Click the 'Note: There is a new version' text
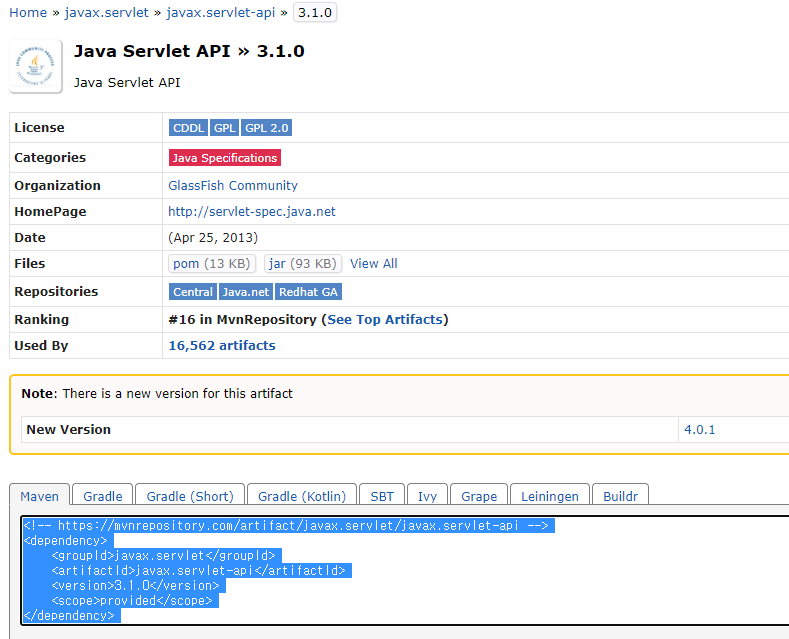The image size is (789, 639). point(157,393)
